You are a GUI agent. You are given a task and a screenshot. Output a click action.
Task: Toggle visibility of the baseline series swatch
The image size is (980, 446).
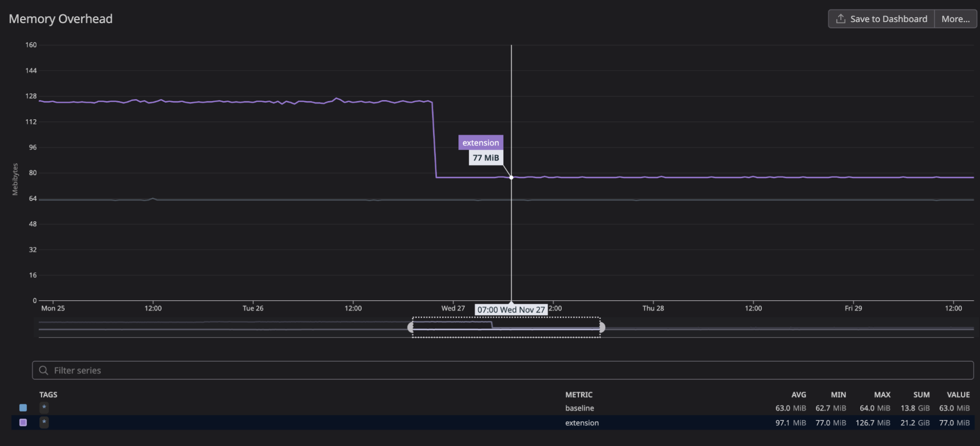[x=23, y=408]
